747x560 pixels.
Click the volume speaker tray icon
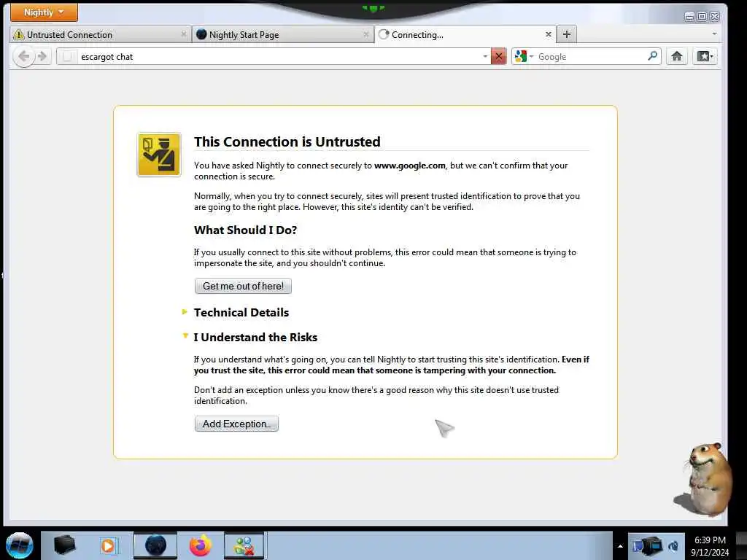point(673,546)
